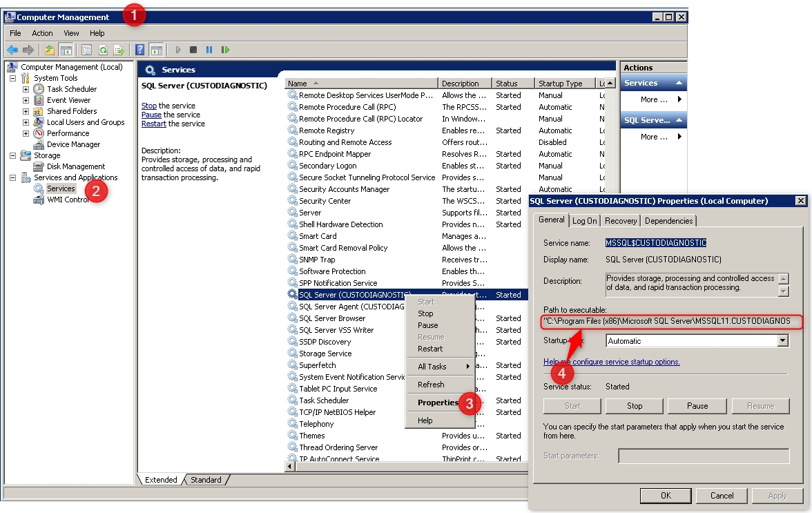Open Device Manager from the tree

click(x=73, y=144)
